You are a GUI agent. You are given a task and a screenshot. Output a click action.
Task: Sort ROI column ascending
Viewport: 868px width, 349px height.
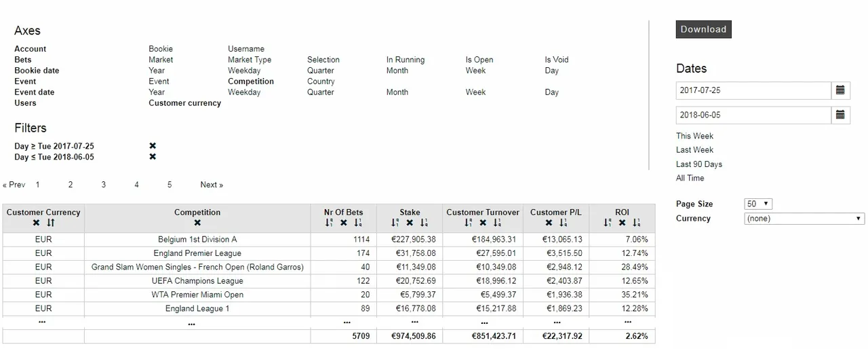point(636,223)
